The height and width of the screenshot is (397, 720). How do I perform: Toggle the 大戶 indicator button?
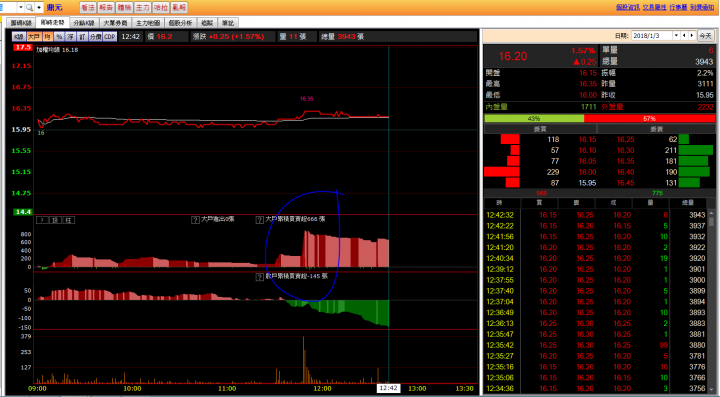(34, 37)
